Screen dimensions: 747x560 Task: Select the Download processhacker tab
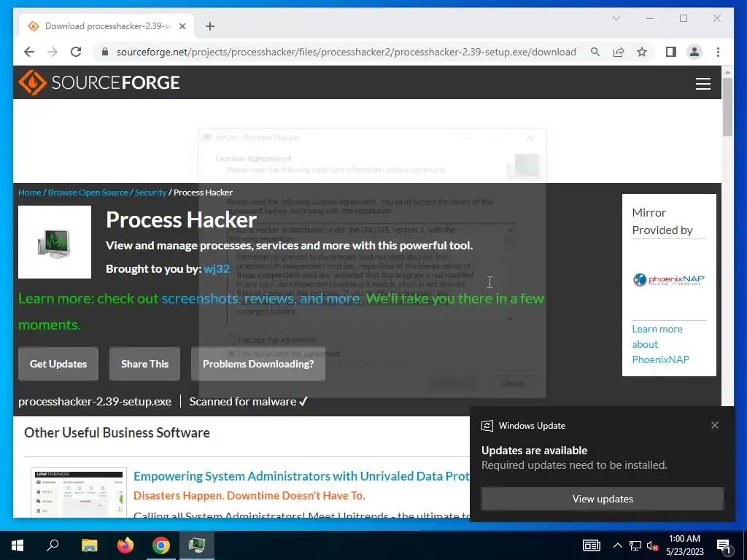pyautogui.click(x=107, y=26)
